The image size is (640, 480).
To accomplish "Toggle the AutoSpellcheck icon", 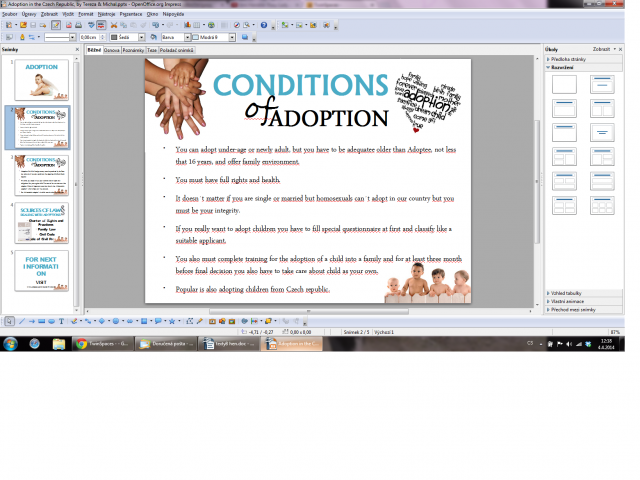I will [x=101, y=25].
